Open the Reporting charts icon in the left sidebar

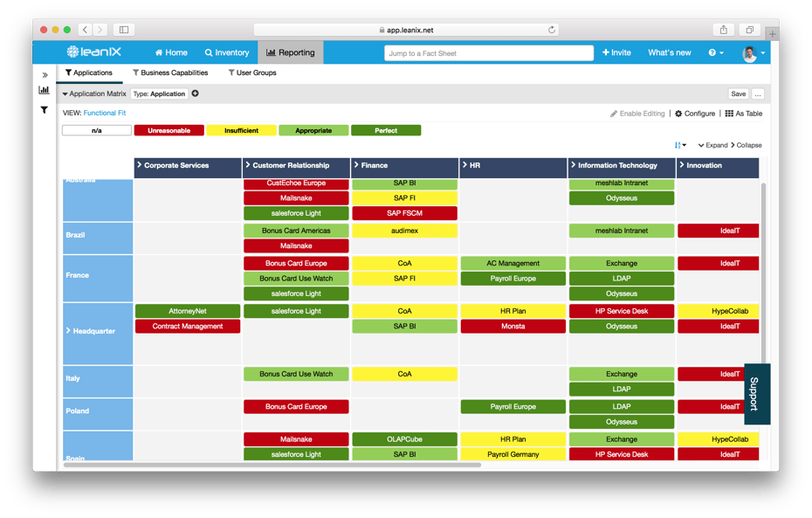45,90
